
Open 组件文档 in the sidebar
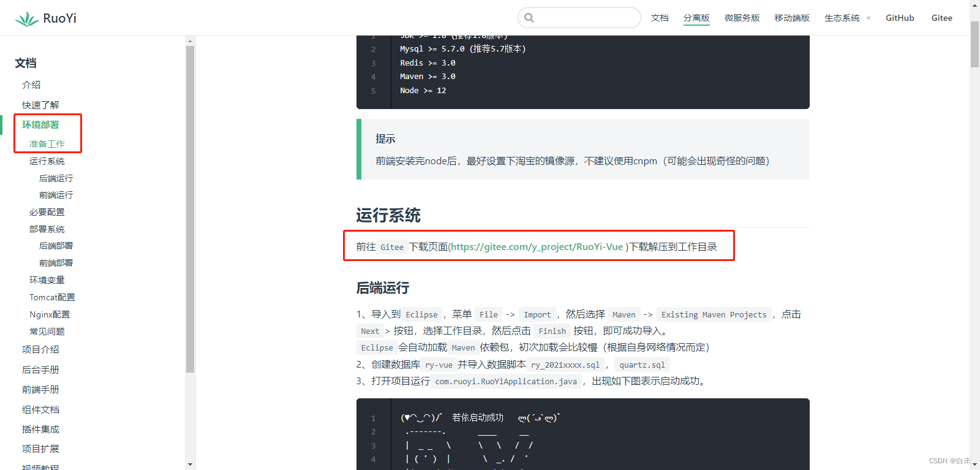pyautogui.click(x=40, y=409)
